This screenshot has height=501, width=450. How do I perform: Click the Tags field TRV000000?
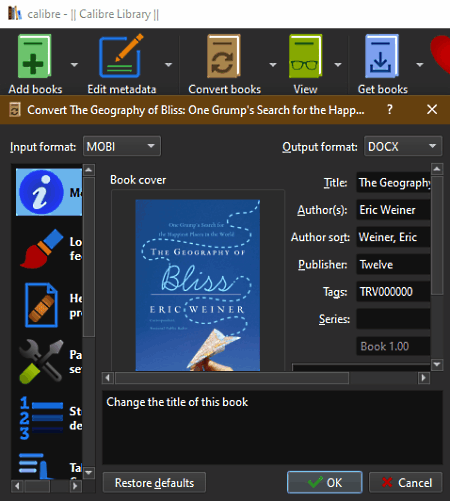tap(393, 292)
